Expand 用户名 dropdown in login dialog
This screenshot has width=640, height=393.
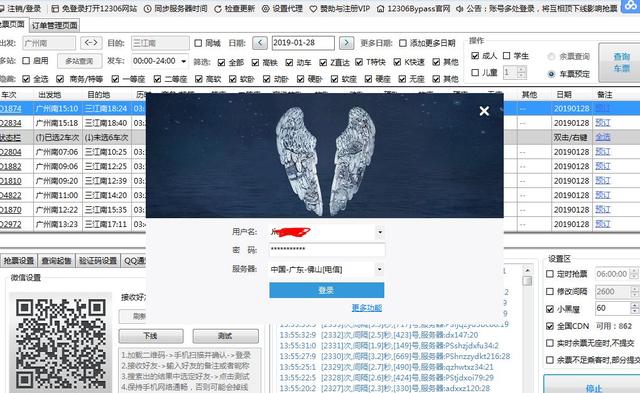tap(380, 232)
